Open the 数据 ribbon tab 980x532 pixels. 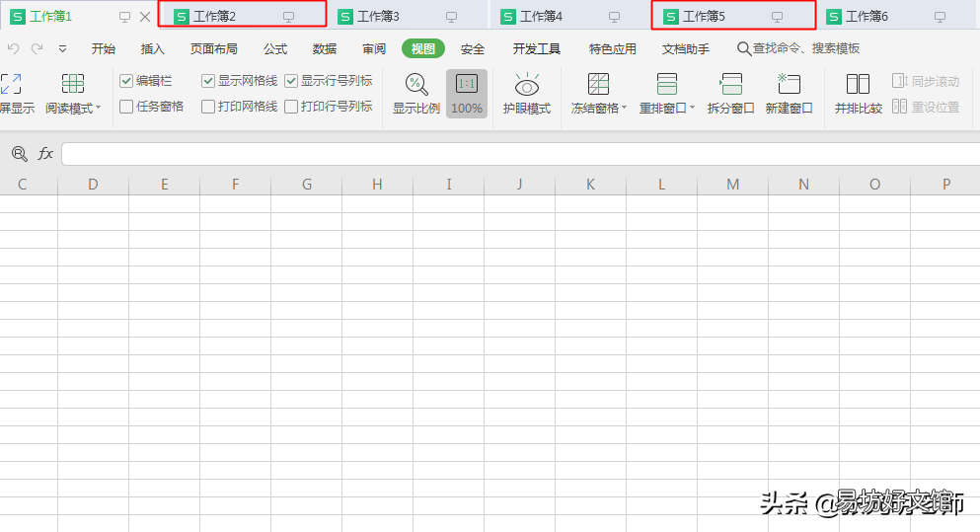(x=325, y=48)
